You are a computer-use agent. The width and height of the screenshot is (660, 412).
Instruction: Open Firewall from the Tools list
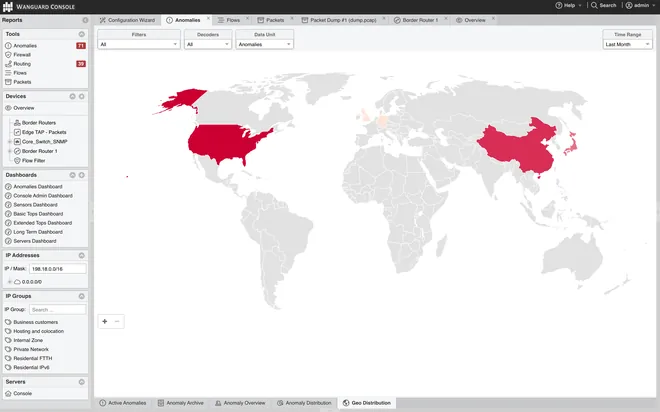click(22, 55)
